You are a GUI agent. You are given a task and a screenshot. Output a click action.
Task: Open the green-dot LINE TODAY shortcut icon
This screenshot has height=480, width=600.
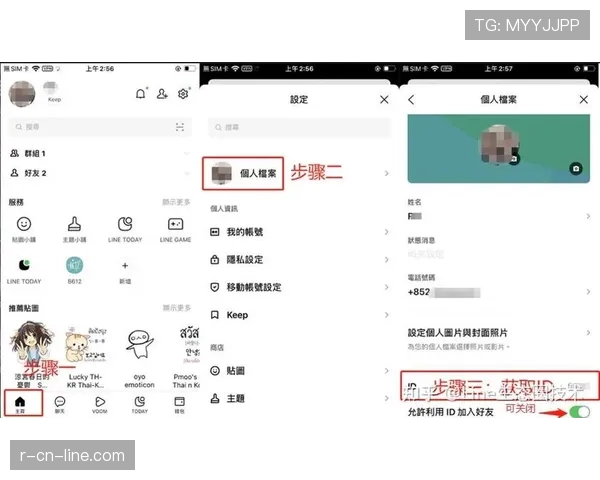click(24, 265)
